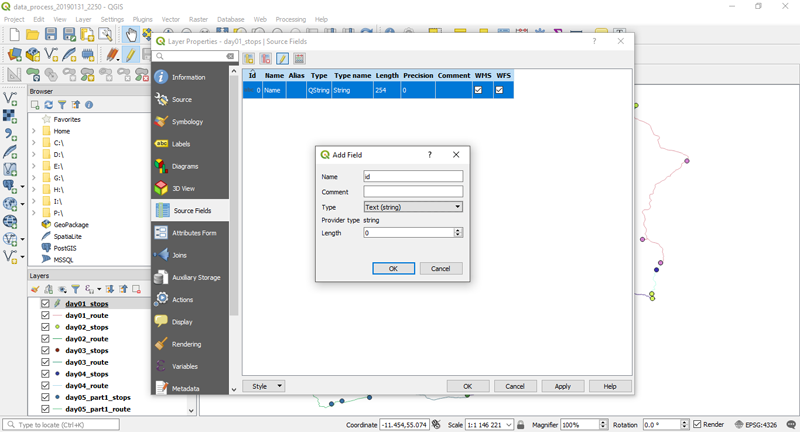This screenshot has width=800, height=432.
Task: Click the Browser panel filter icon
Action: tap(62, 105)
